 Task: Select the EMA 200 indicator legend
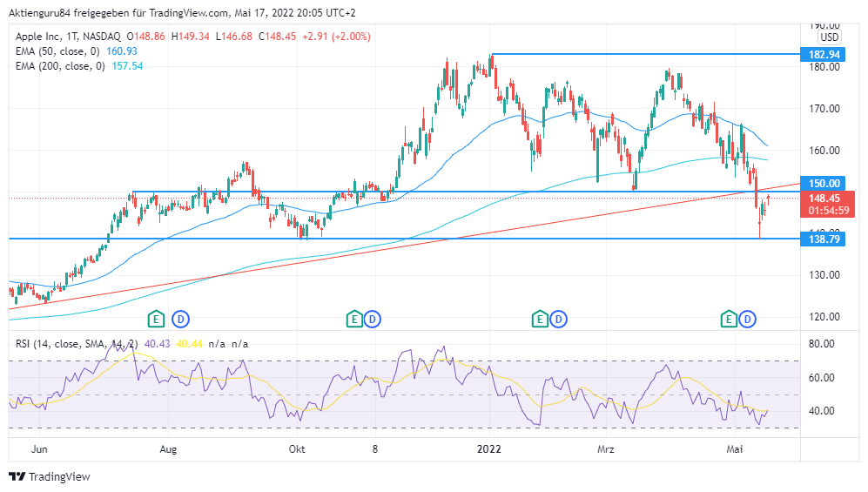point(60,66)
